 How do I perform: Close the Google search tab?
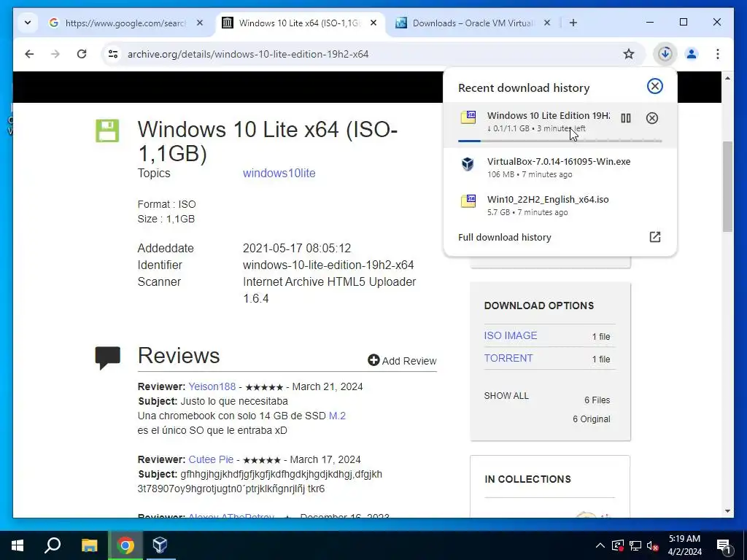[200, 23]
